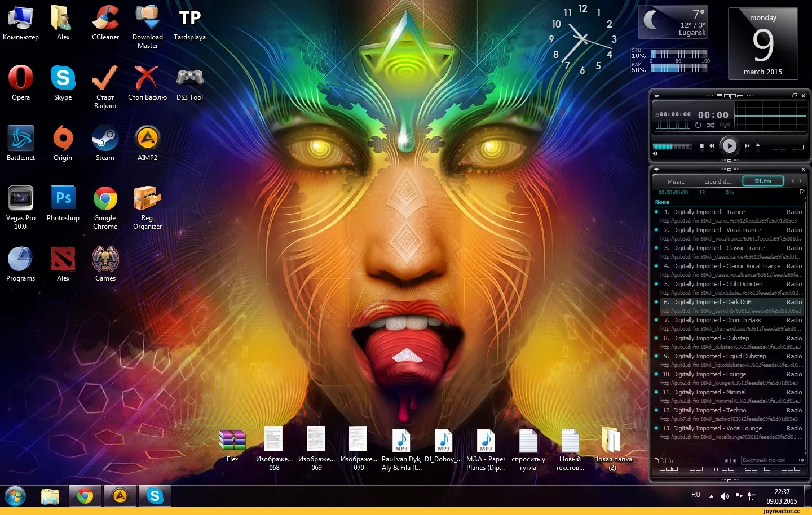Skip to next track in AIMP2
Image resolution: width=812 pixels, height=515 pixels.
point(747,146)
